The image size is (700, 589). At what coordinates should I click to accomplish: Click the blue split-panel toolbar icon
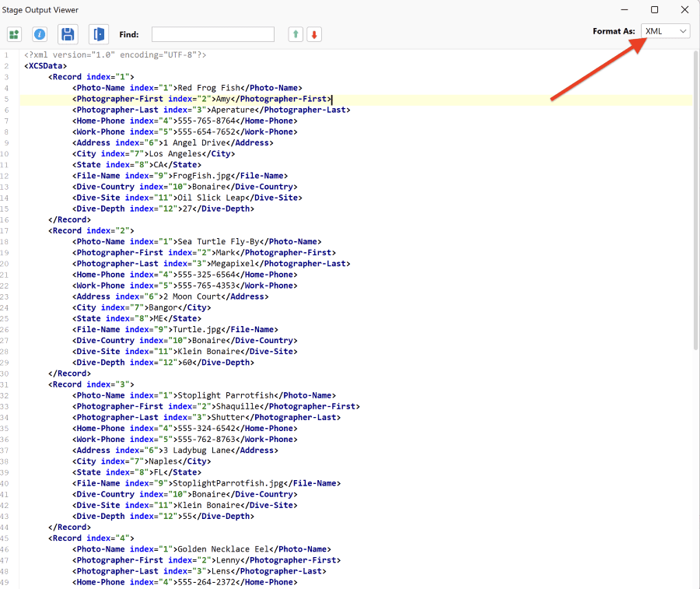point(99,34)
